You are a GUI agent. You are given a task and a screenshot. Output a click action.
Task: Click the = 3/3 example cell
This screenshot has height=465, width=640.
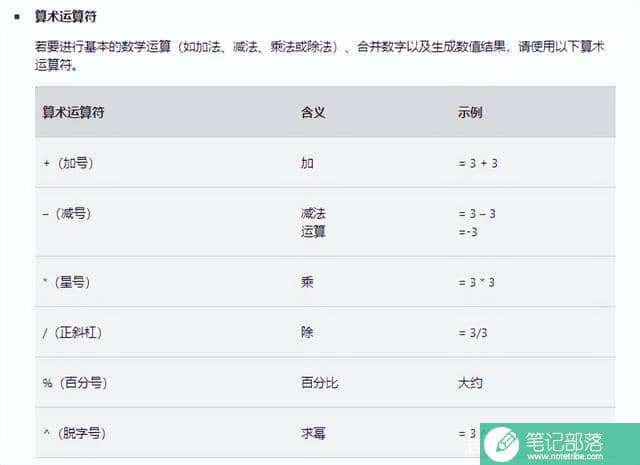point(473,333)
